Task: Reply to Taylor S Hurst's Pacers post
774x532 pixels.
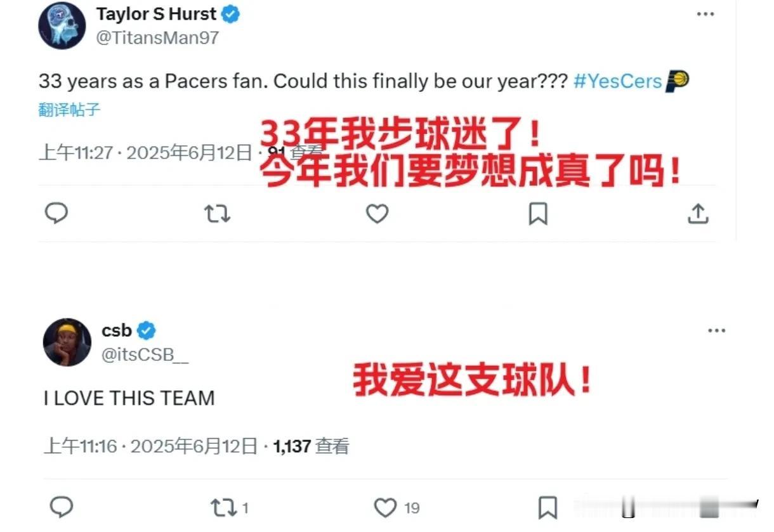Action: tap(56, 214)
